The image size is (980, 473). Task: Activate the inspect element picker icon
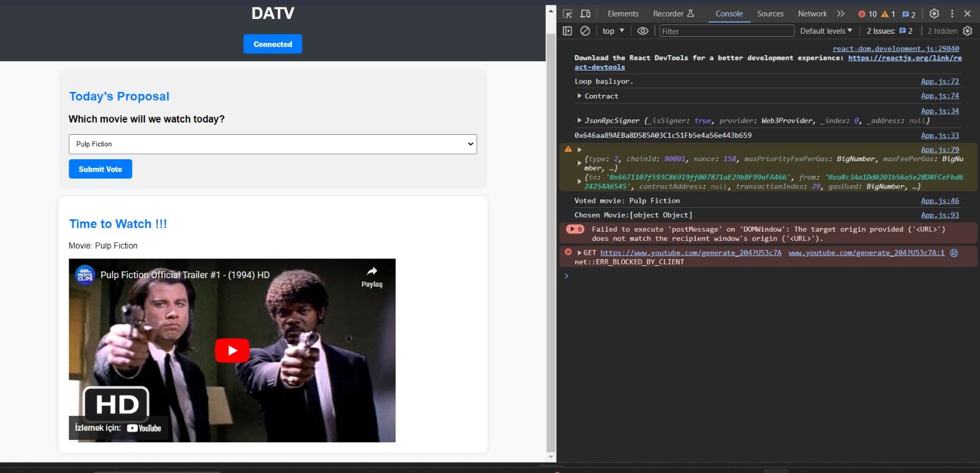click(x=567, y=13)
